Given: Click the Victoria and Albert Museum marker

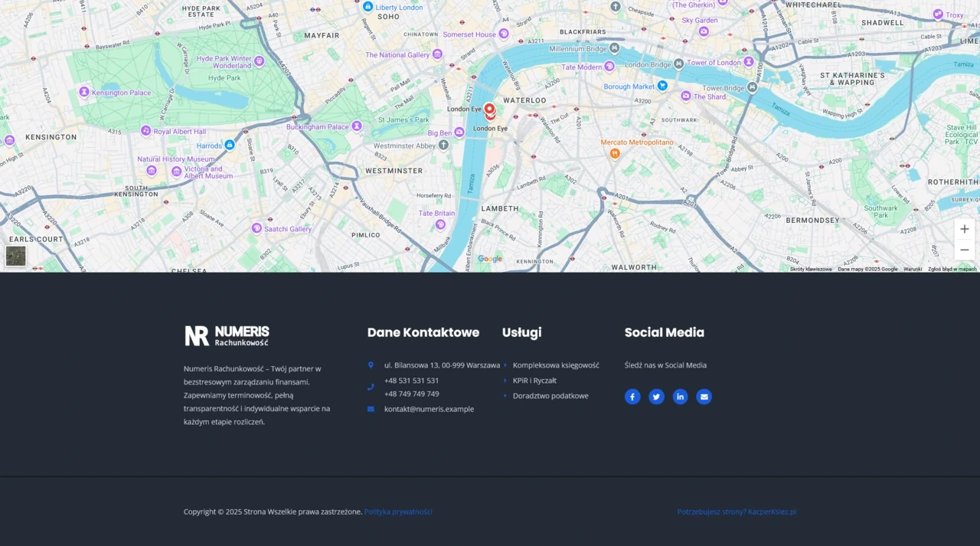Looking at the screenshot, I should [177, 172].
